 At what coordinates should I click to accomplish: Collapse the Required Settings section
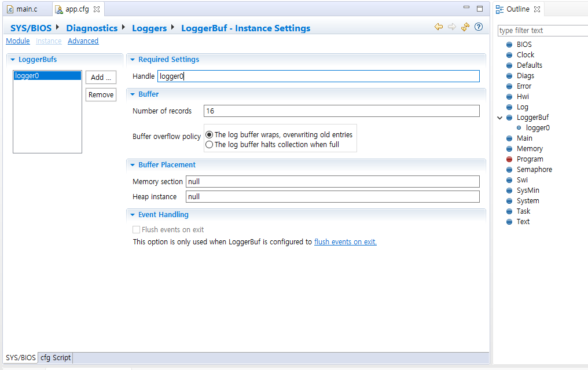[133, 59]
